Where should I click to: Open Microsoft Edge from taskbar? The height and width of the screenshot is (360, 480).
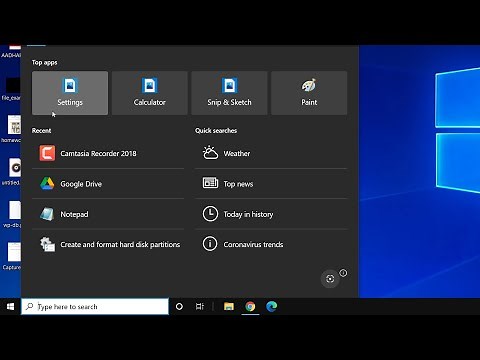271,306
